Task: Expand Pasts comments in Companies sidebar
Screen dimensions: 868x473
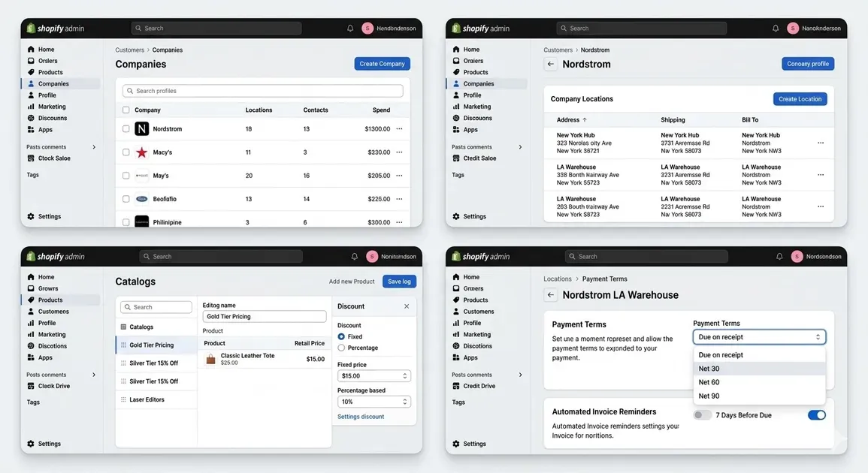Action: [x=93, y=147]
